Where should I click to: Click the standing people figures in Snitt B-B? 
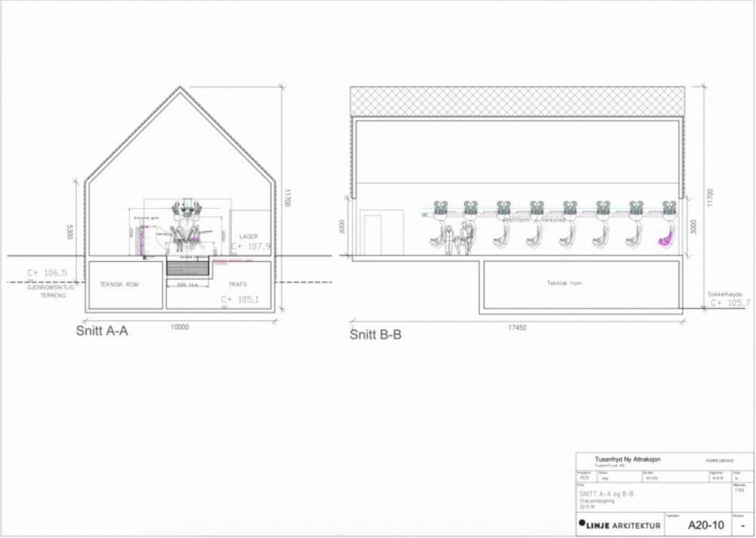pos(457,241)
